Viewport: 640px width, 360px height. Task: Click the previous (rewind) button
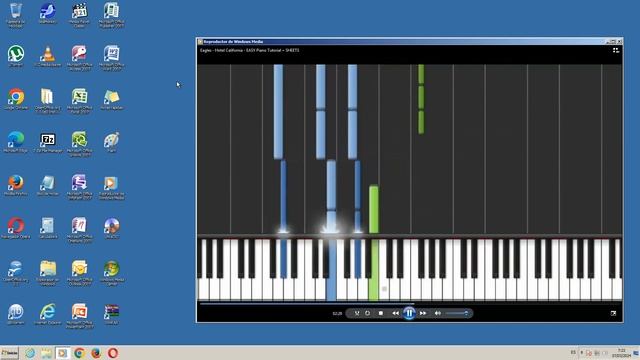point(395,313)
